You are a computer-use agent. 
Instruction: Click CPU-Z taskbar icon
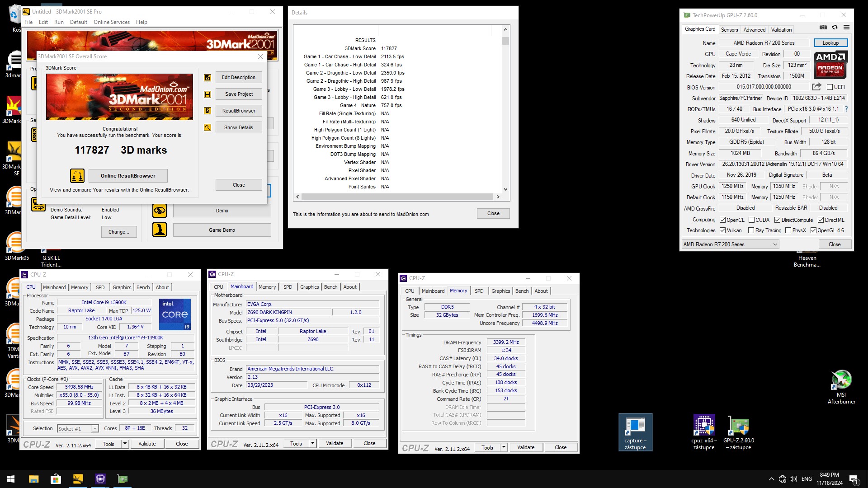[x=100, y=479]
